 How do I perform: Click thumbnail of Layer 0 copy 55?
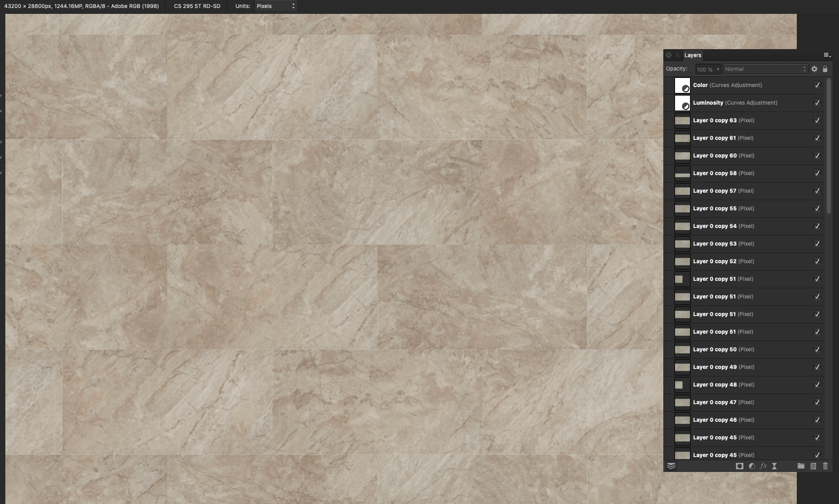[683, 209]
